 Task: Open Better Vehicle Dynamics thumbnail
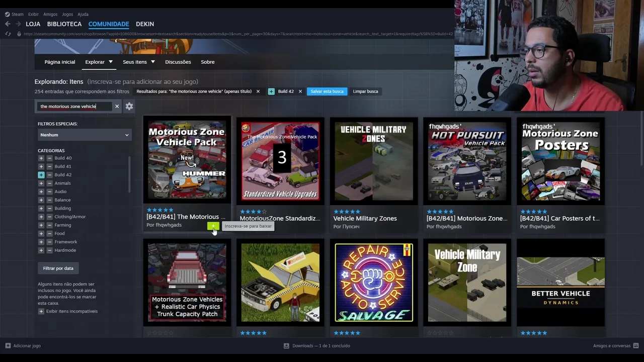tap(561, 283)
